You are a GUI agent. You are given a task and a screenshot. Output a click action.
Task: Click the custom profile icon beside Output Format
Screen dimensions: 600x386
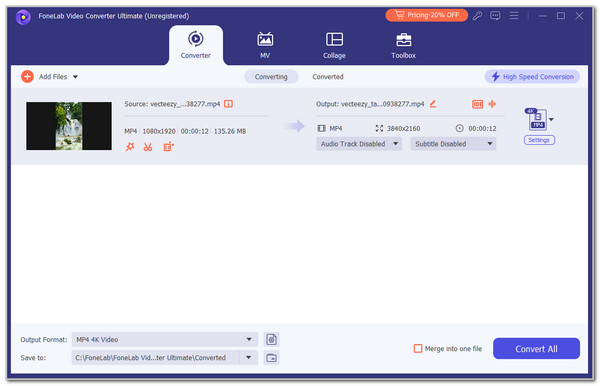point(271,339)
